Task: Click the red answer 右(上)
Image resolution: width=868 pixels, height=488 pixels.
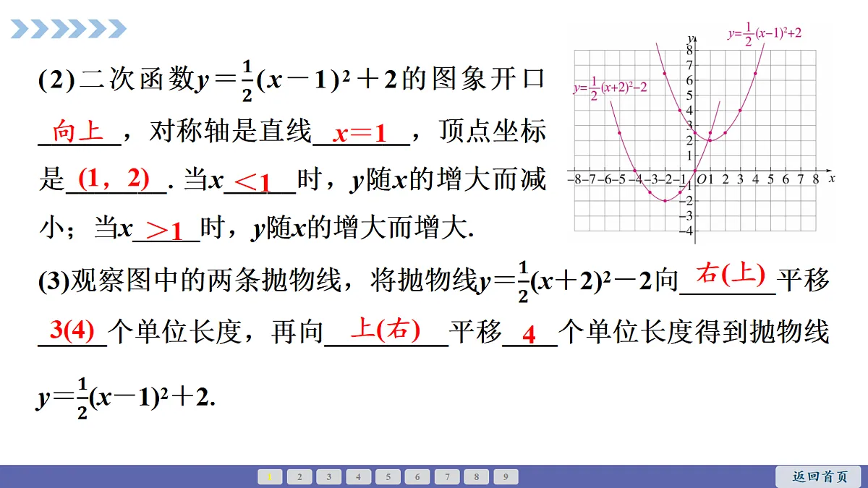Action: pyautogui.click(x=729, y=274)
